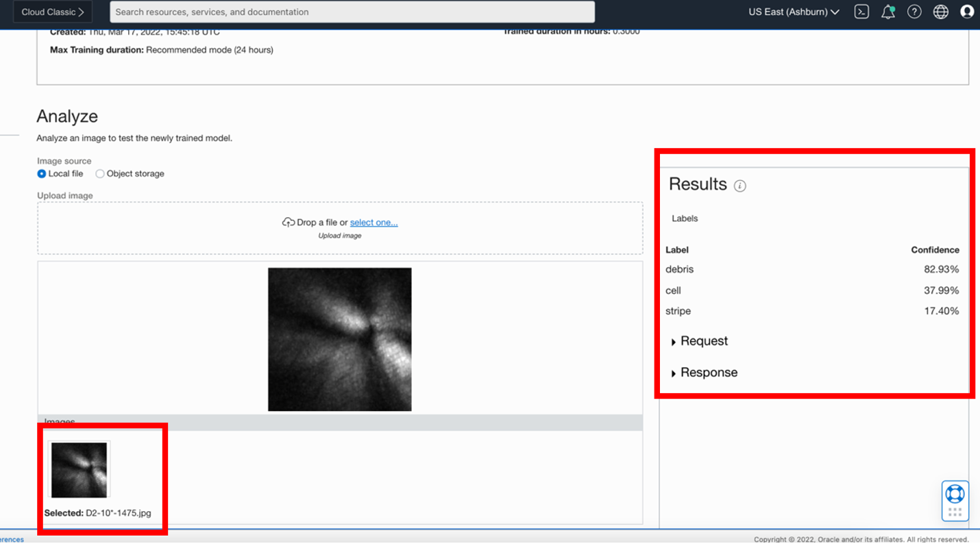The height and width of the screenshot is (546, 980).
Task: Open the help question mark icon
Action: point(914,12)
